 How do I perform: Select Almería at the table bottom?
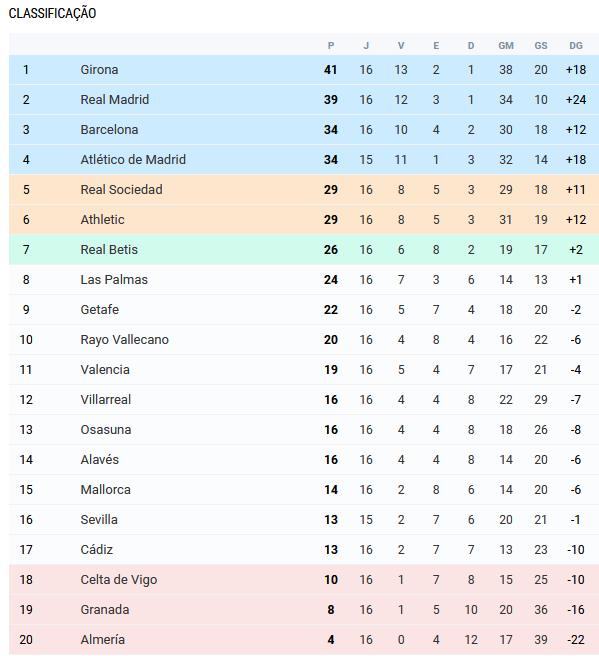click(x=102, y=639)
